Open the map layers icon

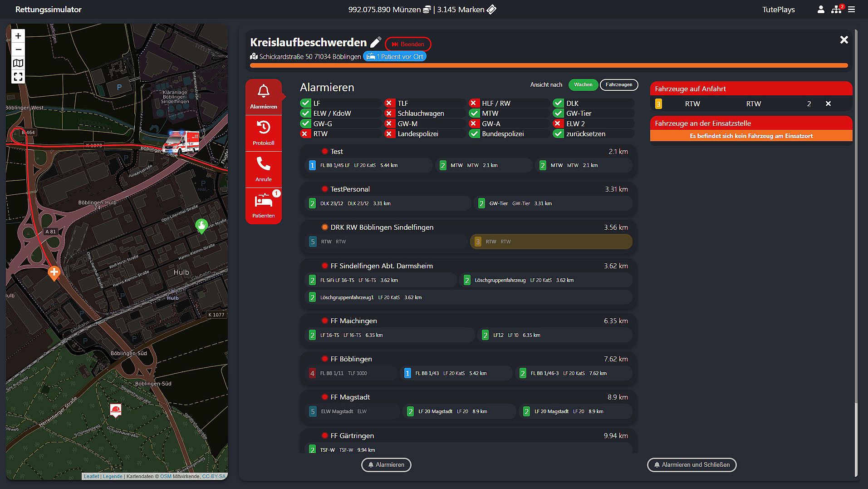coord(18,63)
